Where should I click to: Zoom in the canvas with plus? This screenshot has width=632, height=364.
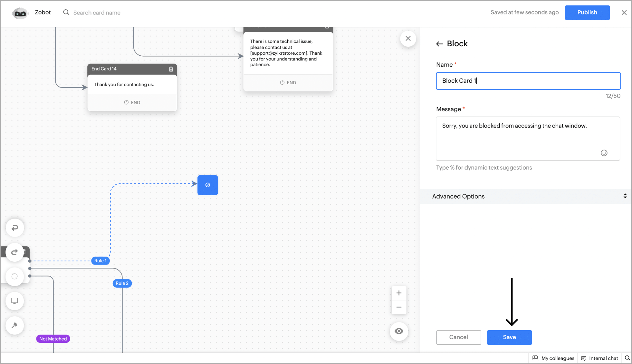[x=399, y=293]
